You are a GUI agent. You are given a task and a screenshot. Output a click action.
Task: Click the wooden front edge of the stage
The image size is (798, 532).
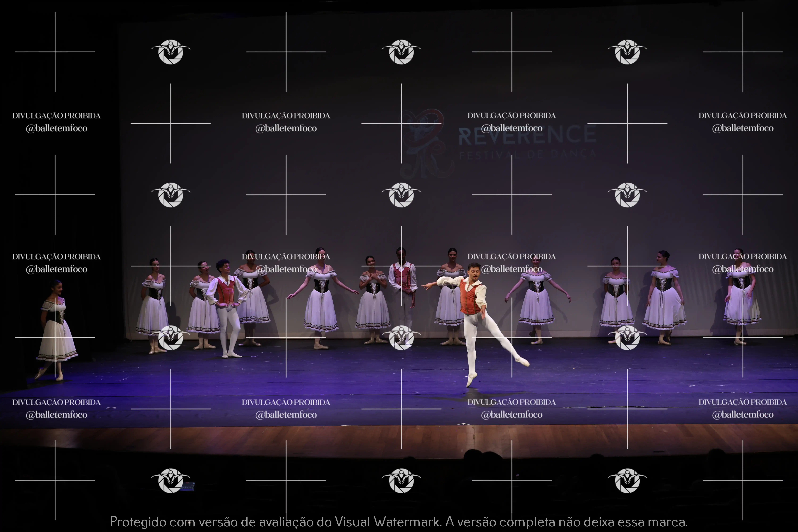339,441
